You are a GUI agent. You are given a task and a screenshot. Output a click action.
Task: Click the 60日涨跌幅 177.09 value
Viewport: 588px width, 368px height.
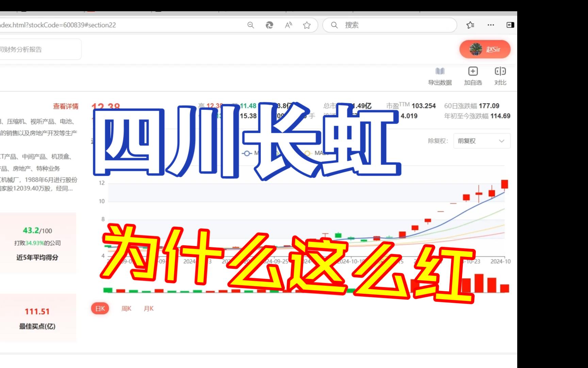coord(489,106)
